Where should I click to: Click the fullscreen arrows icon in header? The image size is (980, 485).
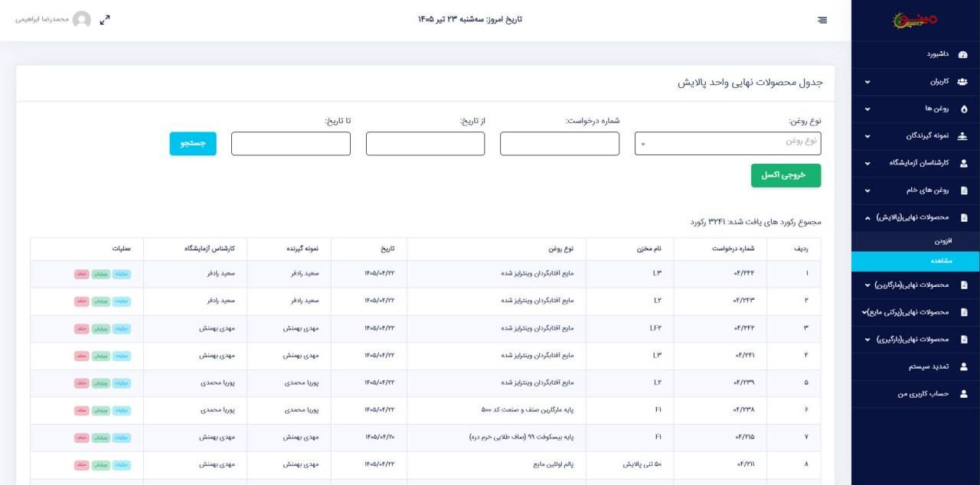[105, 20]
